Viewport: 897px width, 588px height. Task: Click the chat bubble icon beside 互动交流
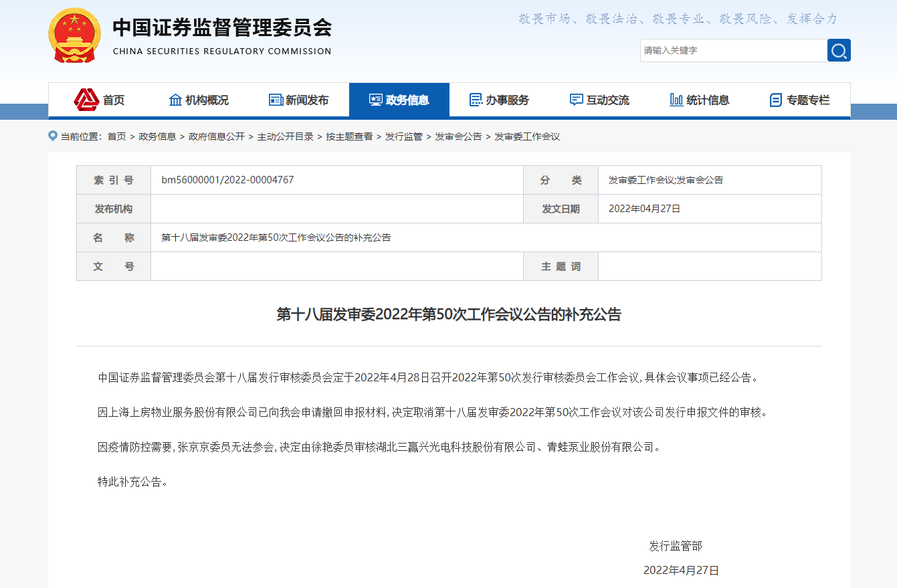coord(576,100)
